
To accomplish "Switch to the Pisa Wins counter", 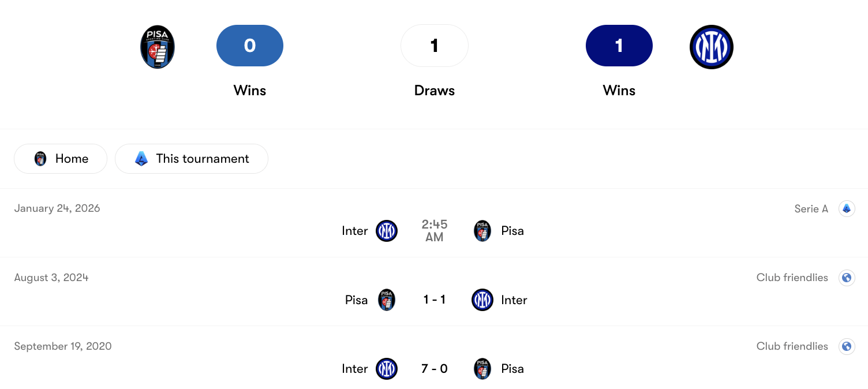I will pos(249,46).
